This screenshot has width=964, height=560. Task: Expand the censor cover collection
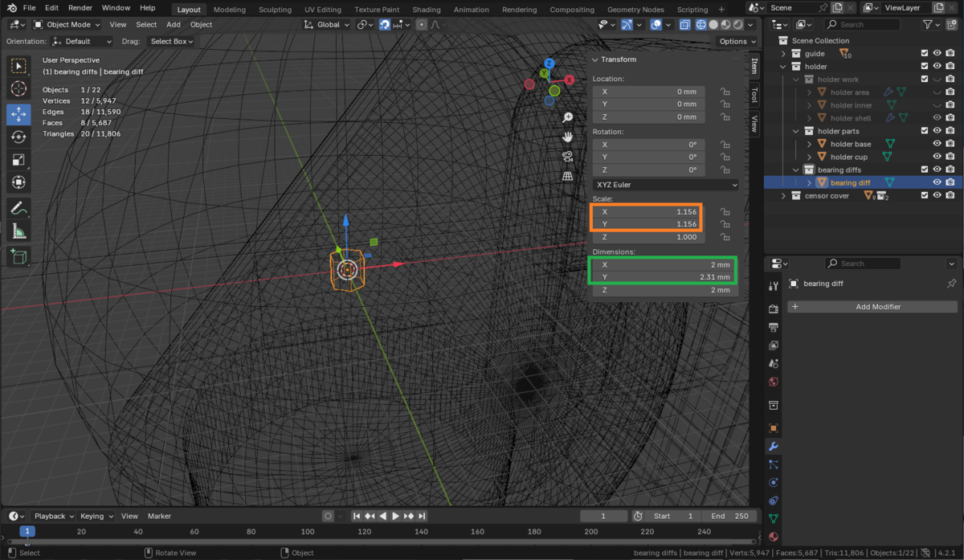tap(783, 196)
